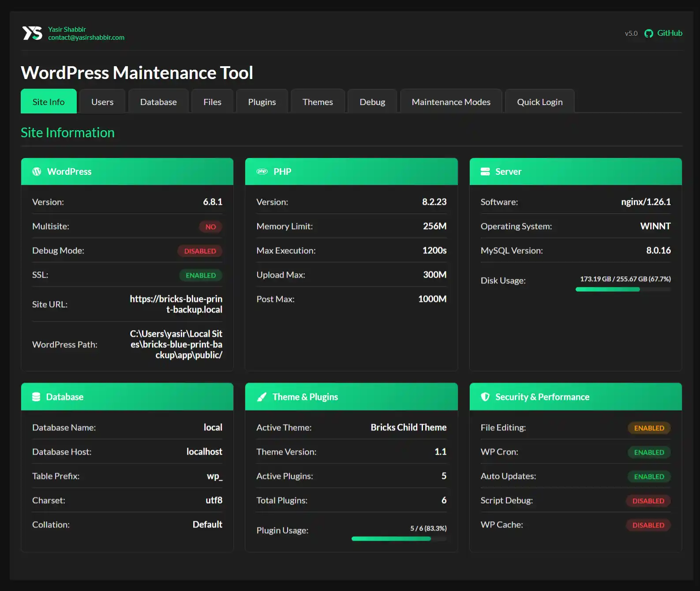Click the PHP logo icon in card header
The image size is (700, 591).
[262, 172]
